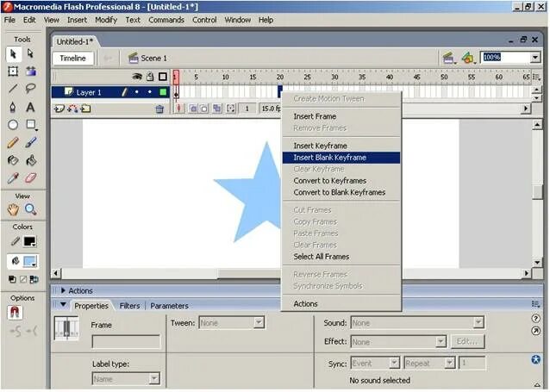Open the Edit Scene clapper icon
550x392 pixels.
point(449,58)
